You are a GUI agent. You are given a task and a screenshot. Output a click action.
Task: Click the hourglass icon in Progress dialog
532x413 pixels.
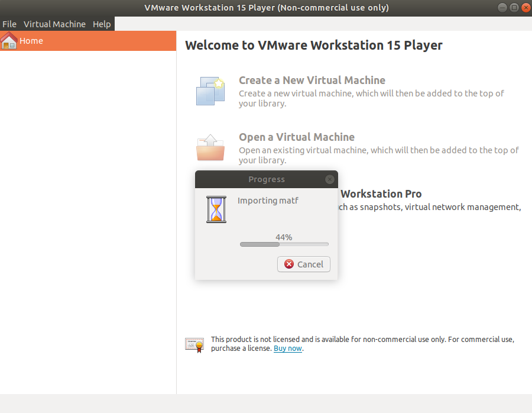click(x=216, y=209)
